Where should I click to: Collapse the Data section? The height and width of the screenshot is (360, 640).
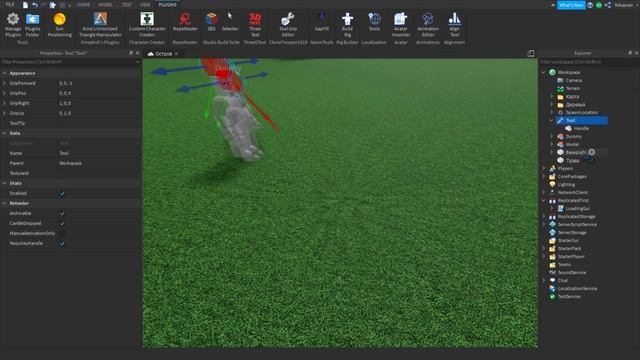(4, 133)
